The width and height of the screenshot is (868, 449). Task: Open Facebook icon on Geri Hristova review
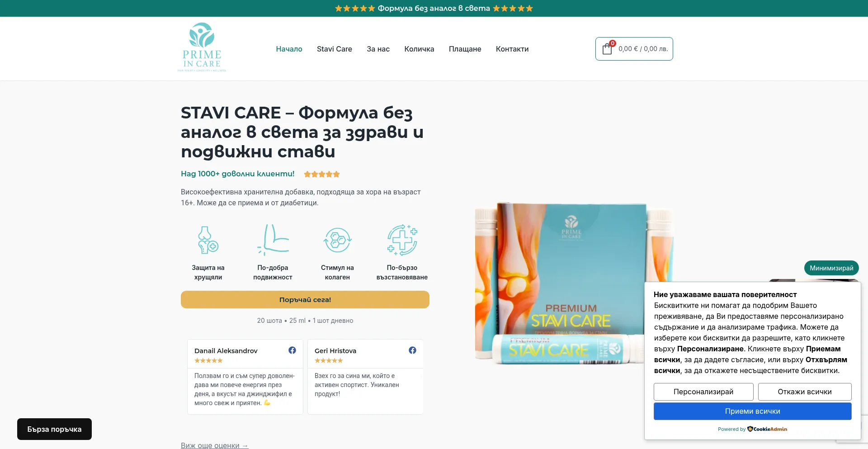click(x=412, y=350)
